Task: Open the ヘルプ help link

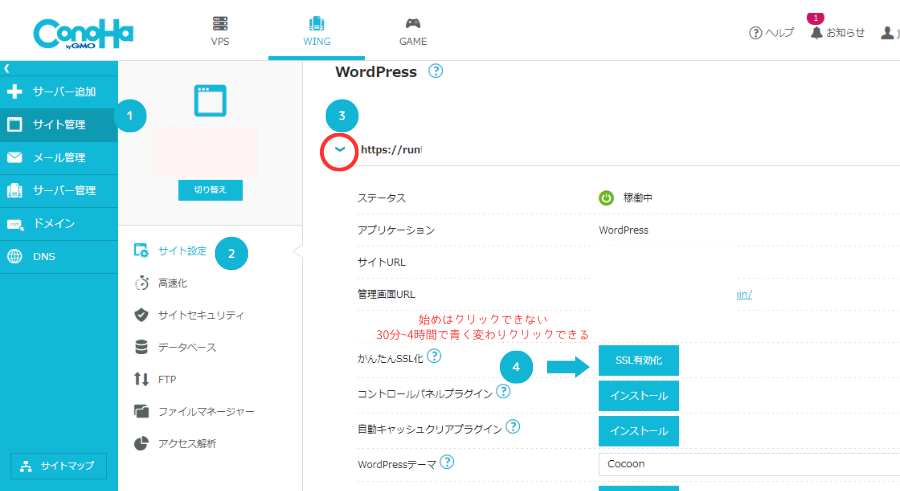Action: [771, 33]
